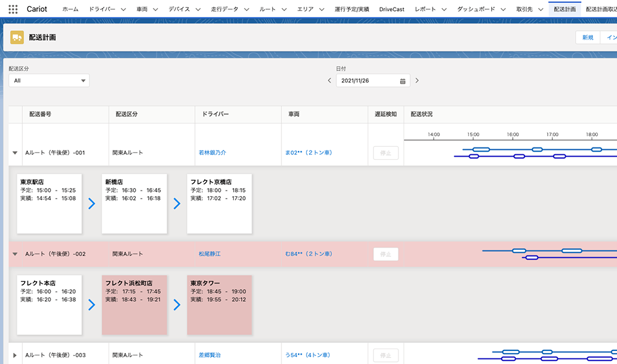Open the 配送区分 All dropdown
Screen dimensions: 617x364
coord(49,81)
